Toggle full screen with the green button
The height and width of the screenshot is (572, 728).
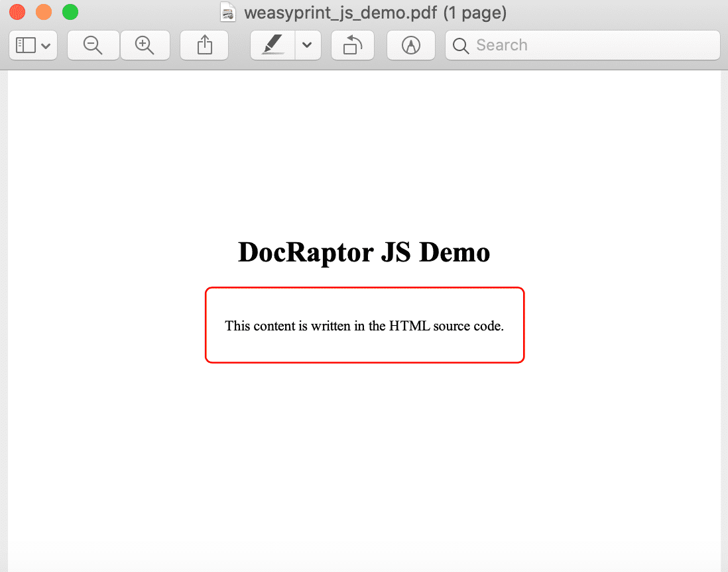click(x=70, y=11)
